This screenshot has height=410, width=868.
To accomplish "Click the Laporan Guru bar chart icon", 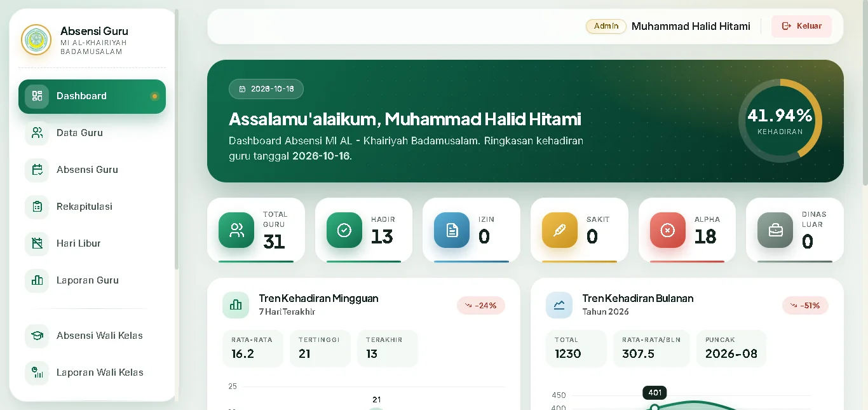I will 37,280.
